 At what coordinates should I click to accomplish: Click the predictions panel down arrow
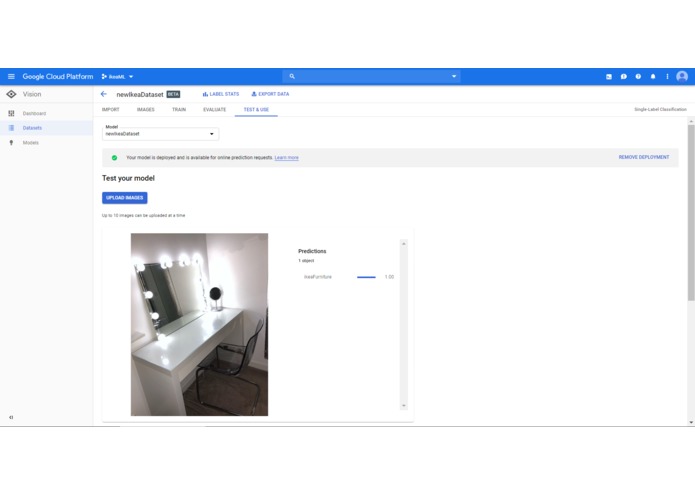(x=404, y=406)
